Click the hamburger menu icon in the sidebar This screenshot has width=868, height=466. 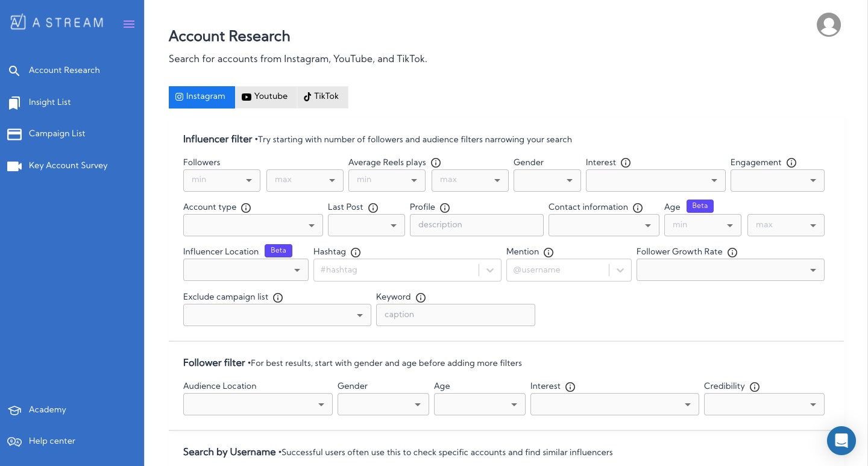pyautogui.click(x=129, y=24)
